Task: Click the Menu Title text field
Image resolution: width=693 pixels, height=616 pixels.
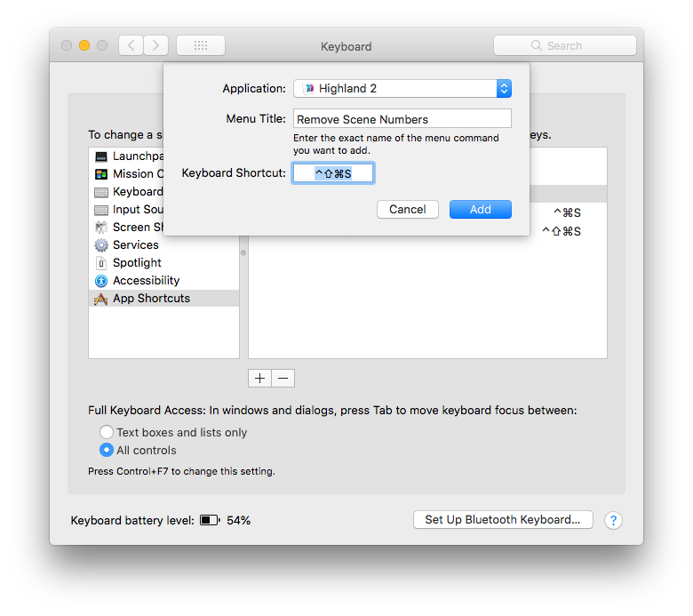Action: point(402,119)
